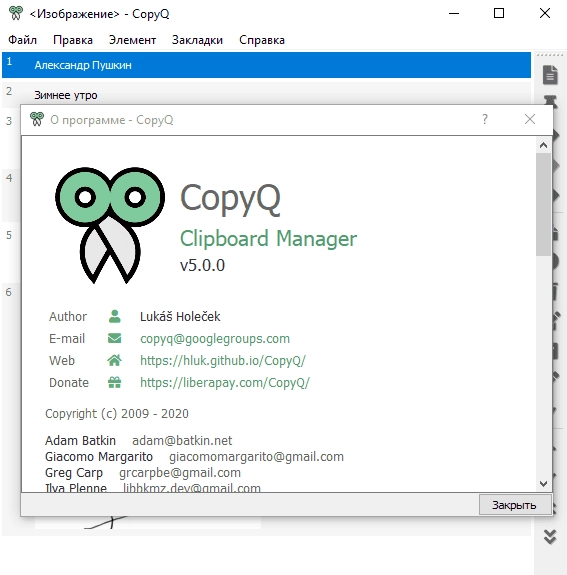
Task: Open the Правка menu
Action: click(x=73, y=40)
